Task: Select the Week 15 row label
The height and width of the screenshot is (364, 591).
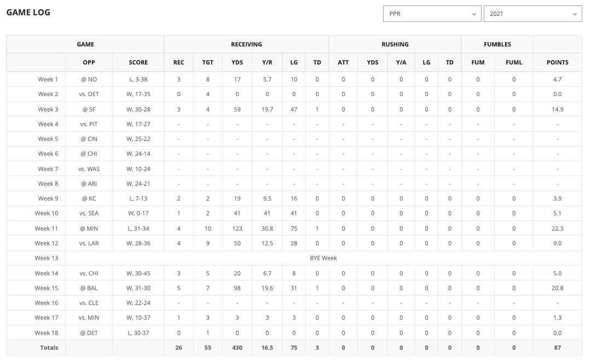Action: click(x=47, y=288)
